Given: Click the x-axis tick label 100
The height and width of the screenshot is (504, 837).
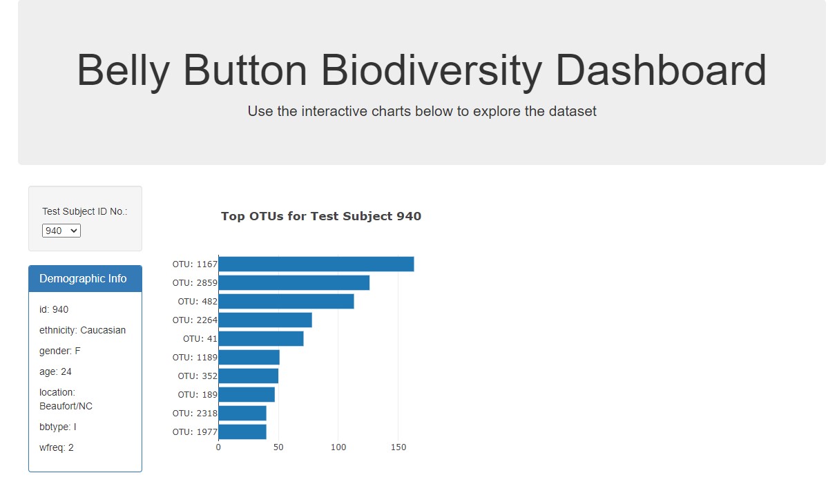Looking at the screenshot, I should coord(338,447).
